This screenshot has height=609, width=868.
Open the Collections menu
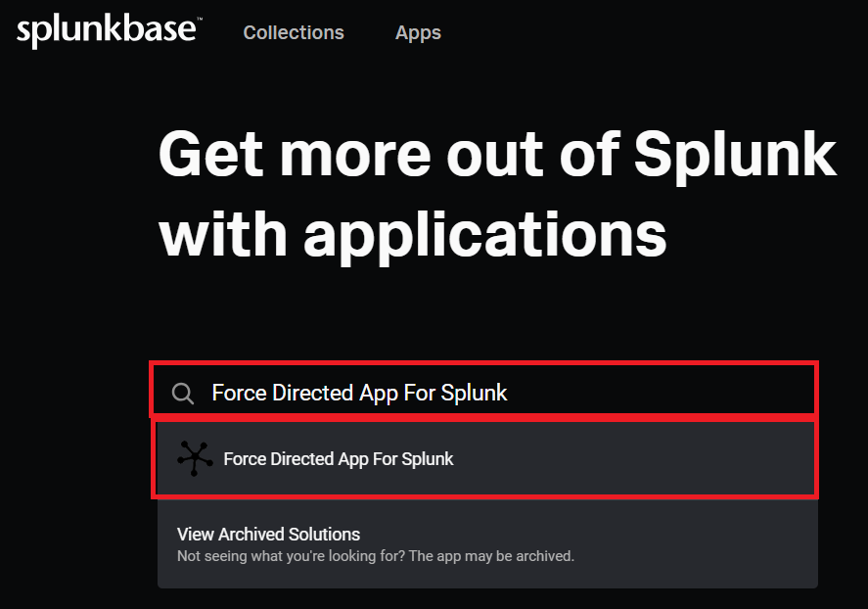[294, 32]
